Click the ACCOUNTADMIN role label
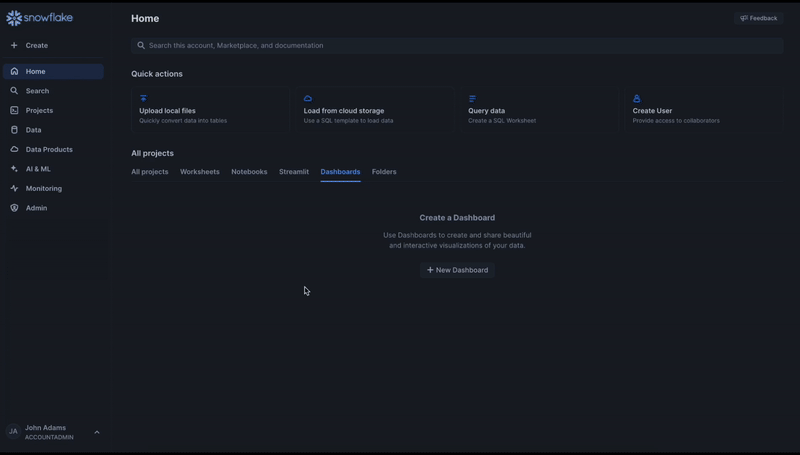The width and height of the screenshot is (800, 455). pyautogui.click(x=49, y=438)
